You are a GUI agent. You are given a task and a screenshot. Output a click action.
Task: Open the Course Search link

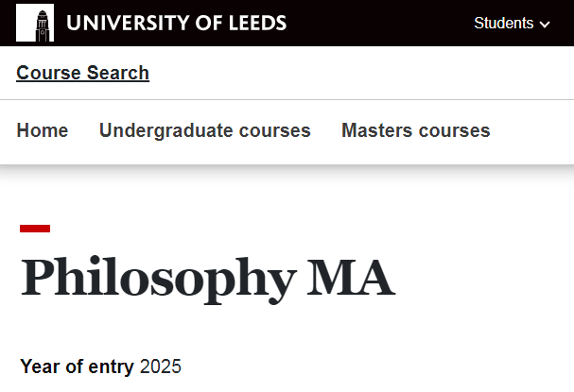coord(82,73)
